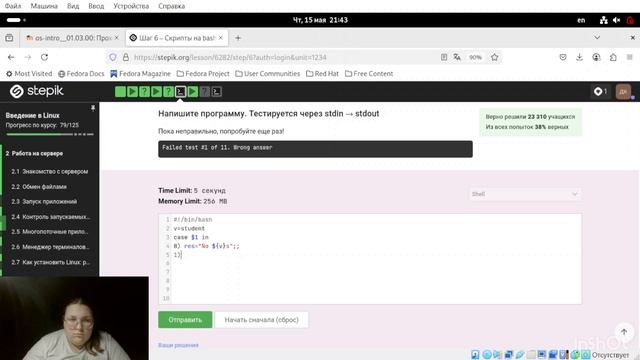The width and height of the screenshot is (640, 360).
Task: Click the shield tracking protection icon
Action: [113, 57]
